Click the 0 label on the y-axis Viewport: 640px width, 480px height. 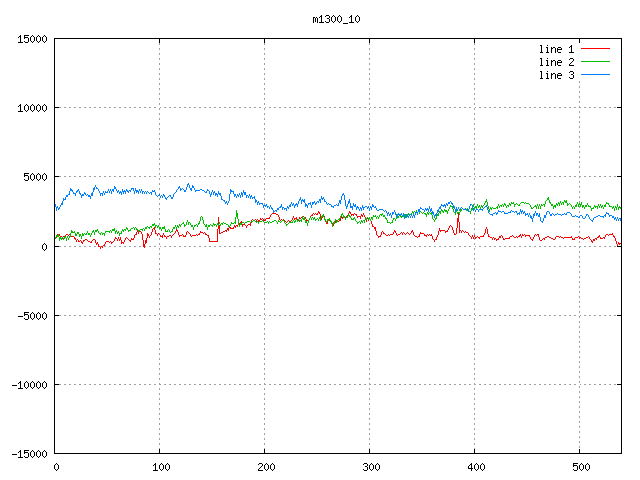coord(45,246)
